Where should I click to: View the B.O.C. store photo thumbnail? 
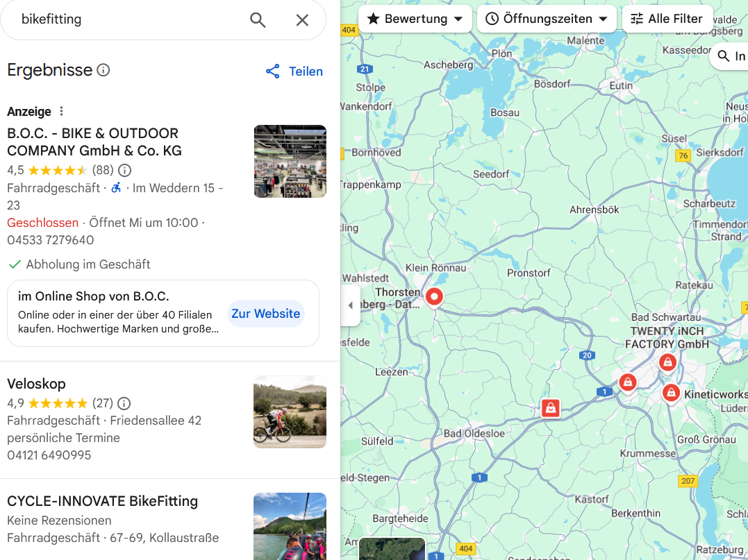(290, 161)
